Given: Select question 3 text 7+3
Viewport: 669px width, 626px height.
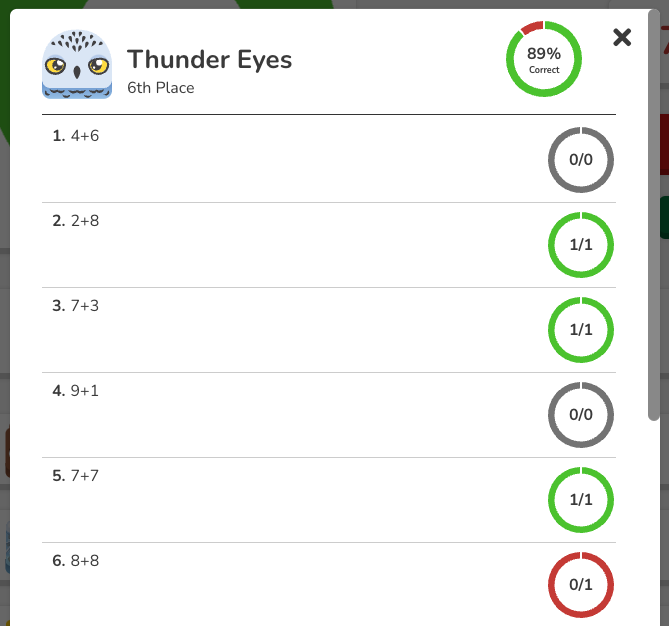Looking at the screenshot, I should 85,306.
